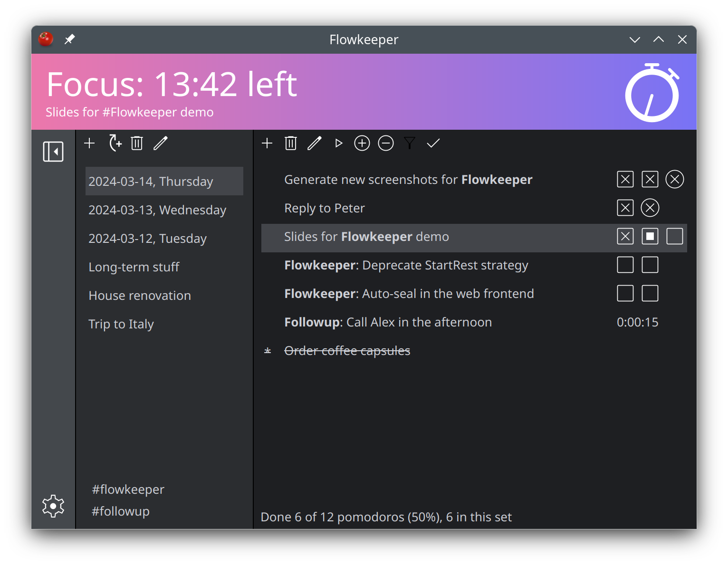Minimize the Flowkeeper window
The image size is (728, 566).
[635, 39]
